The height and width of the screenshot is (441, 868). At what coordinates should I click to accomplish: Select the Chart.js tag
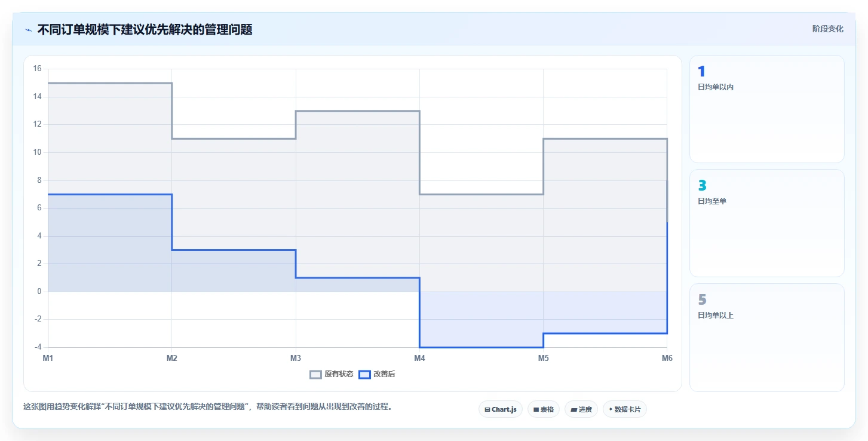(501, 409)
